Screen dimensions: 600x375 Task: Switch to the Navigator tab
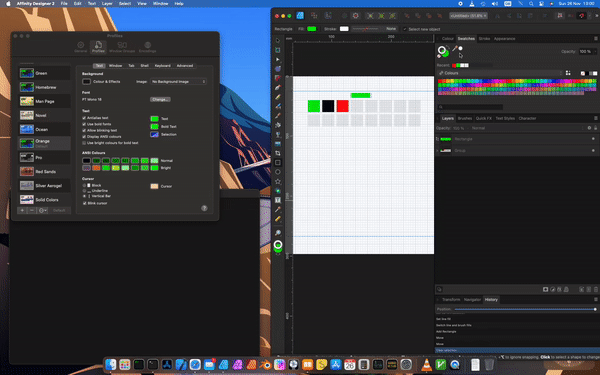pyautogui.click(x=472, y=300)
